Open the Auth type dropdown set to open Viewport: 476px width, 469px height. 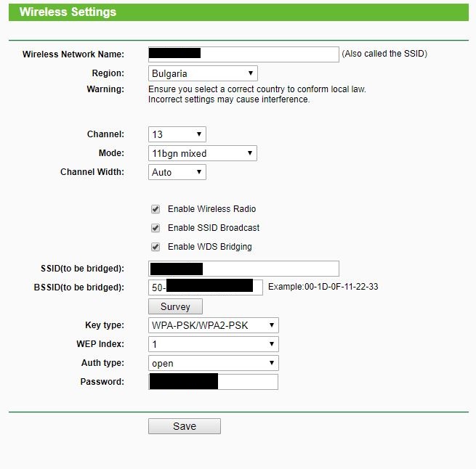coord(214,363)
